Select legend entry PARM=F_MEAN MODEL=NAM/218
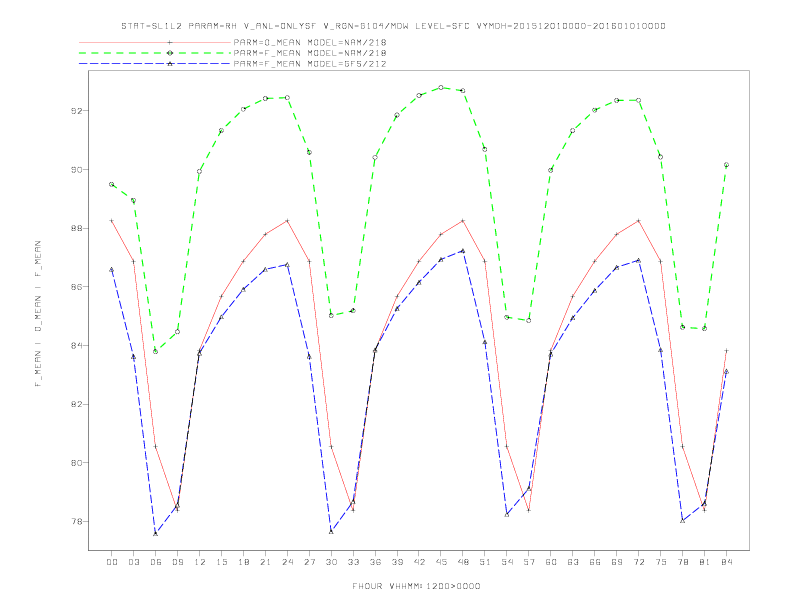The width and height of the screenshot is (792, 612). [x=310, y=53]
